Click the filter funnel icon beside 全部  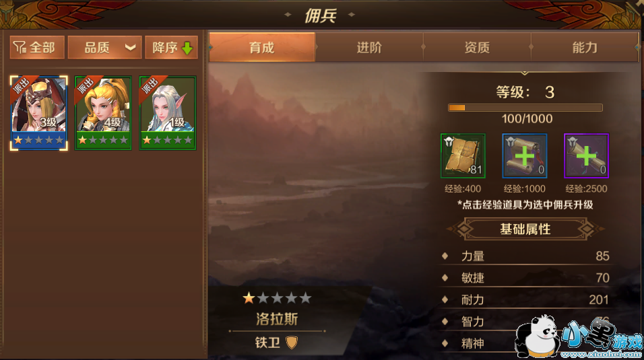(20, 48)
